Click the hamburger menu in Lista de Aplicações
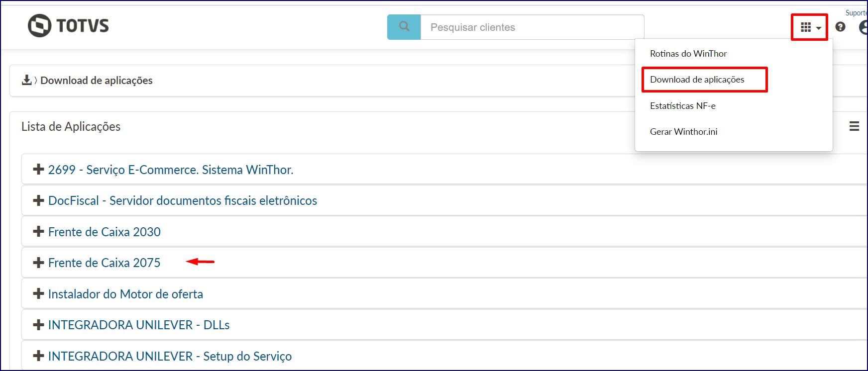Image resolution: width=868 pixels, height=371 pixels. (854, 126)
